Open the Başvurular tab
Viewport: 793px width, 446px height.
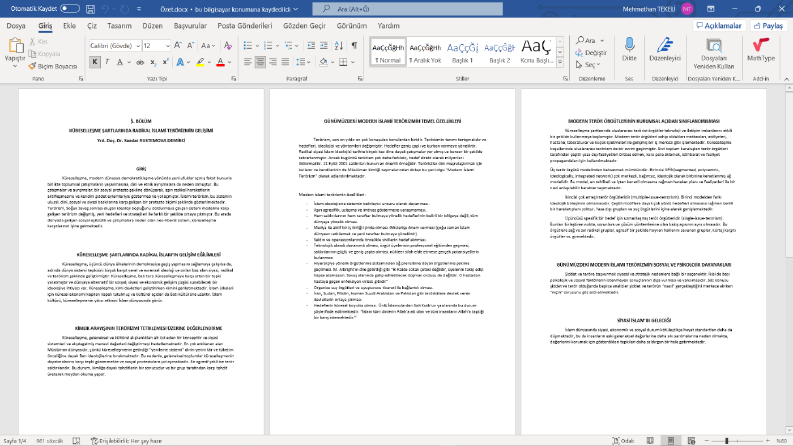pos(190,26)
